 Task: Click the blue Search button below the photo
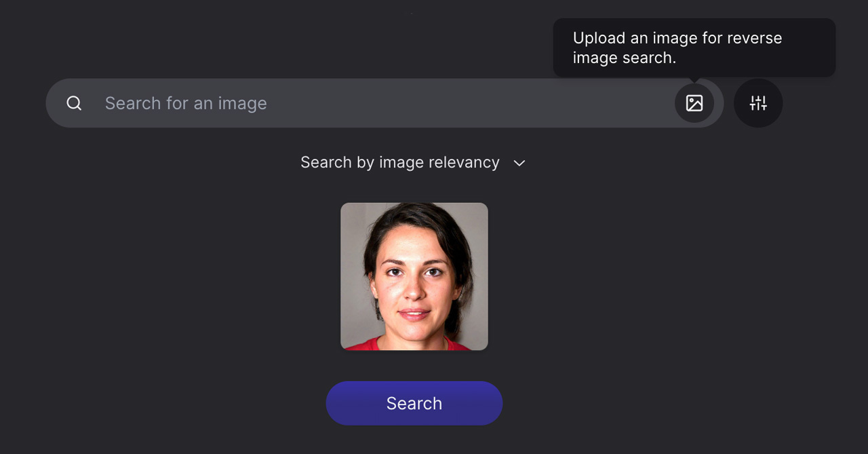(x=414, y=402)
